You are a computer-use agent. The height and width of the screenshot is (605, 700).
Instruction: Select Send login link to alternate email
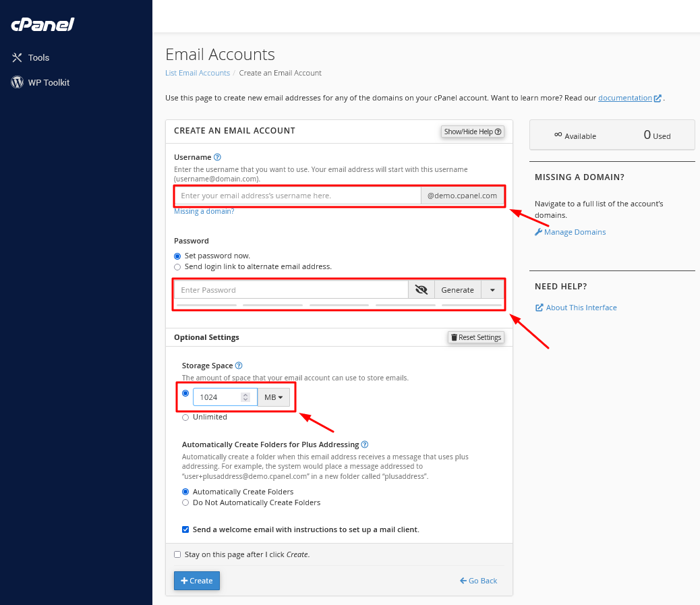pos(177,267)
